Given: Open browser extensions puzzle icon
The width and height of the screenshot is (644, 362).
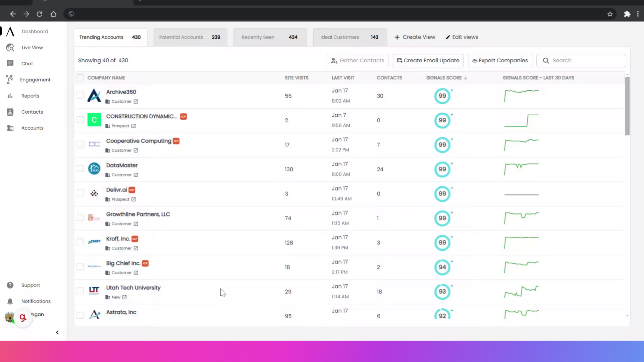Looking at the screenshot, I should click(x=627, y=14).
